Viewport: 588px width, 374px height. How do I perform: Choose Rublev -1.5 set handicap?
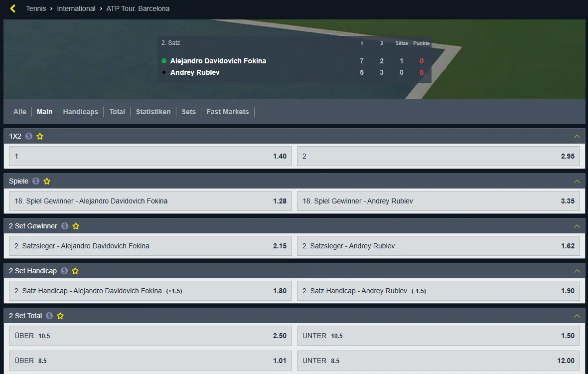tap(439, 291)
